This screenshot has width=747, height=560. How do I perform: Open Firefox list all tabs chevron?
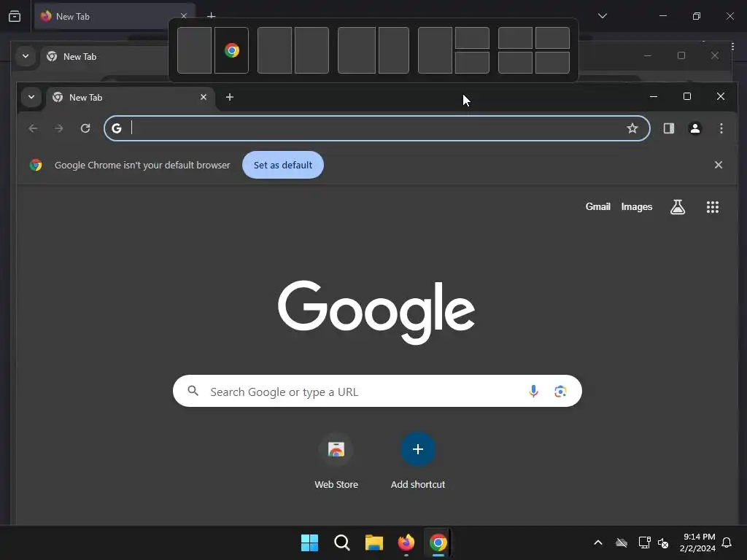(x=602, y=16)
